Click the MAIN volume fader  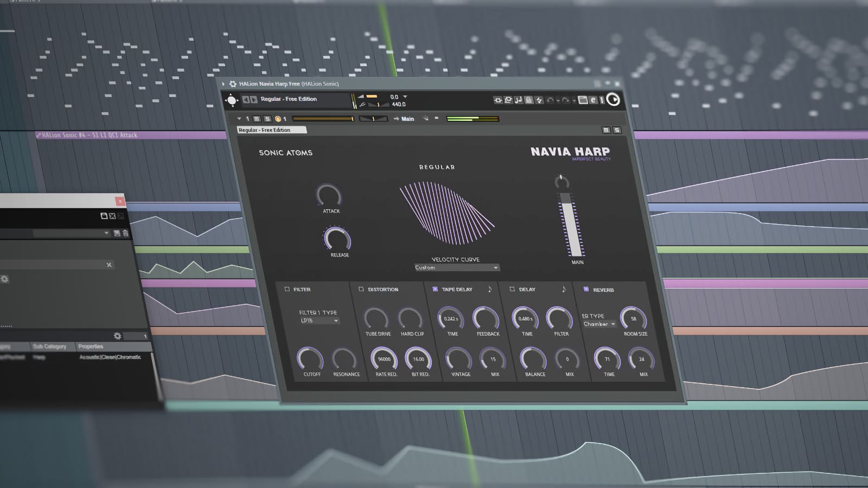[571, 224]
